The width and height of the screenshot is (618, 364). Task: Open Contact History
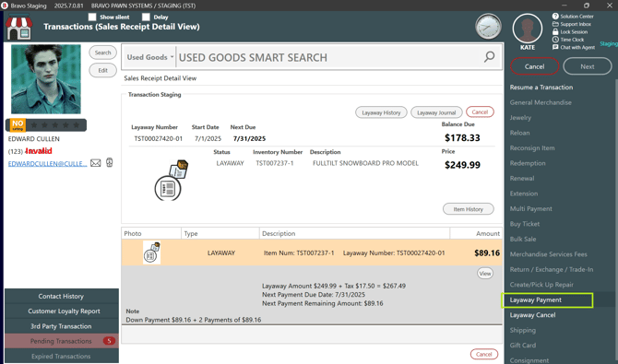61,296
